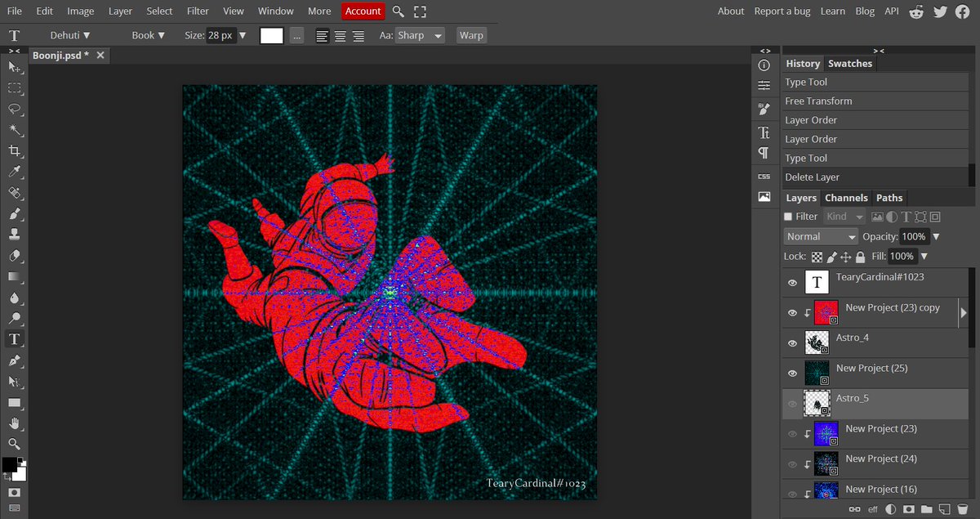Image resolution: width=980 pixels, height=519 pixels.
Task: Open the Report a bug link
Action: [782, 11]
